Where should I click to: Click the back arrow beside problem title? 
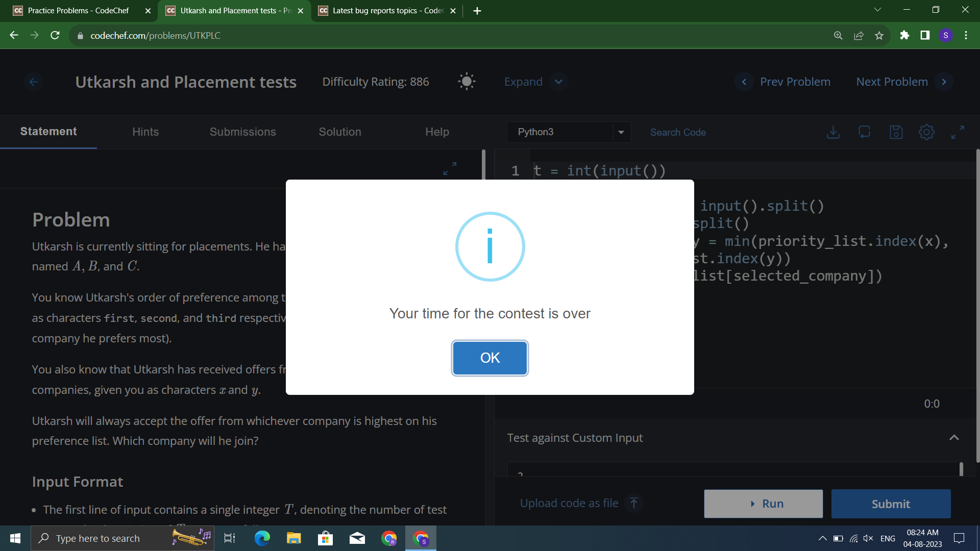pyautogui.click(x=34, y=82)
